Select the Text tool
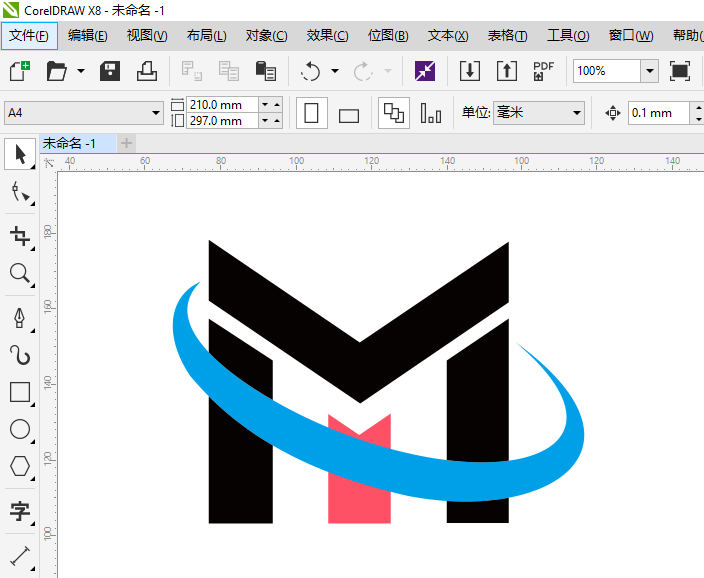The image size is (704, 578). (20, 511)
